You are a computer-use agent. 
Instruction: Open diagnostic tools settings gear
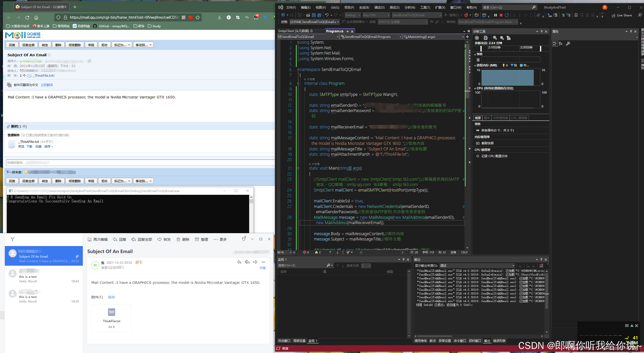(477, 38)
